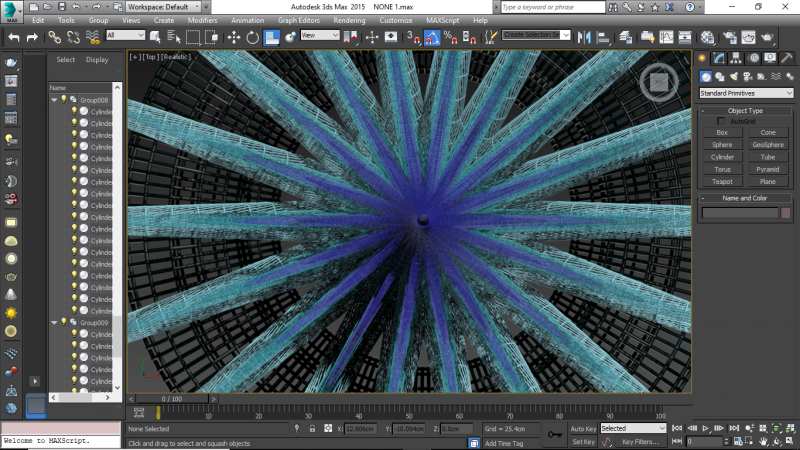Click the Torus primitive button

pos(722,169)
